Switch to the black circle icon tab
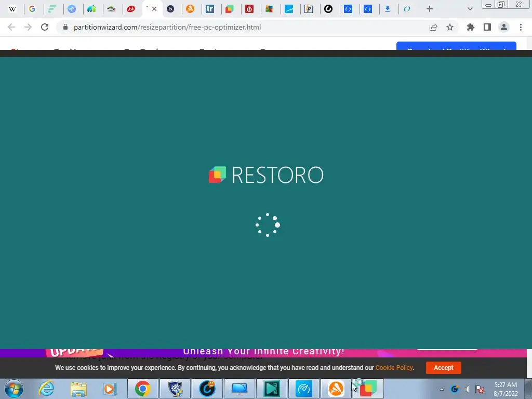This screenshot has height=399, width=532. tap(328, 9)
